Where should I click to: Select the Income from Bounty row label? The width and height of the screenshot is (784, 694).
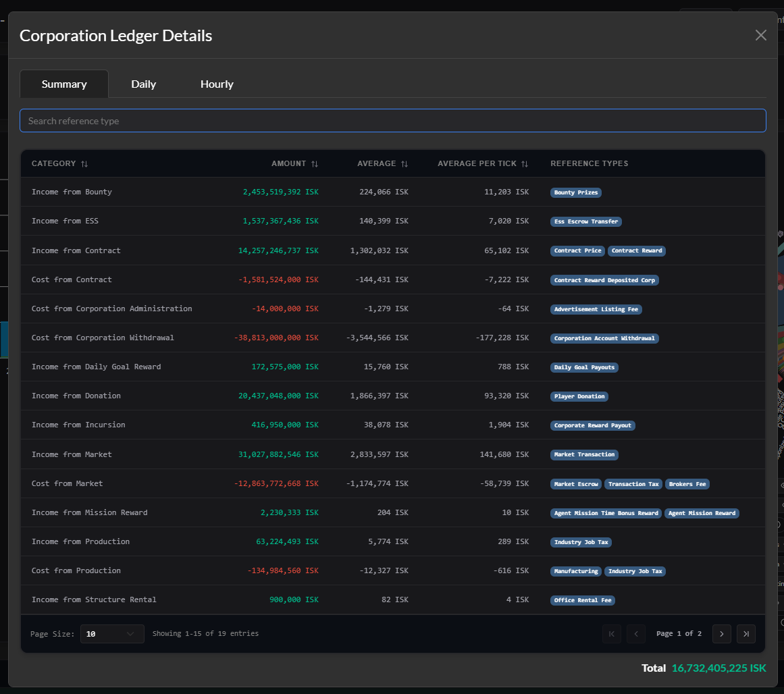(x=72, y=192)
